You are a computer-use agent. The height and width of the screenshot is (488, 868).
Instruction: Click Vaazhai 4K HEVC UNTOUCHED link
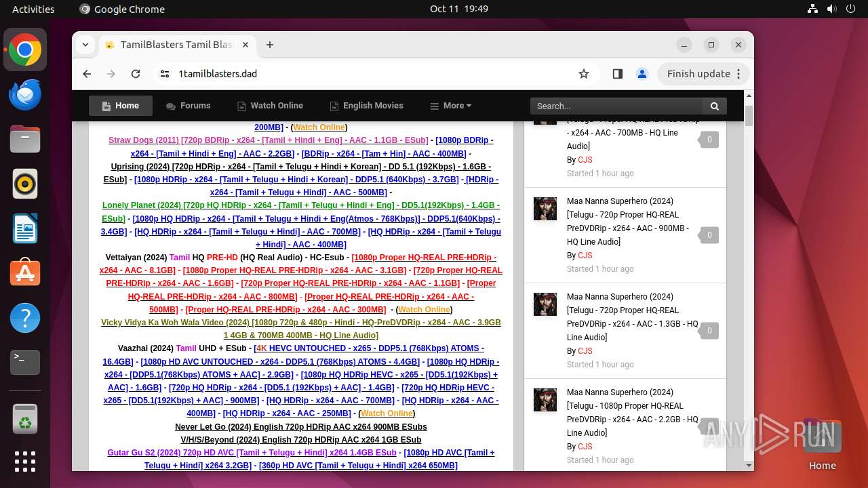[294, 354]
